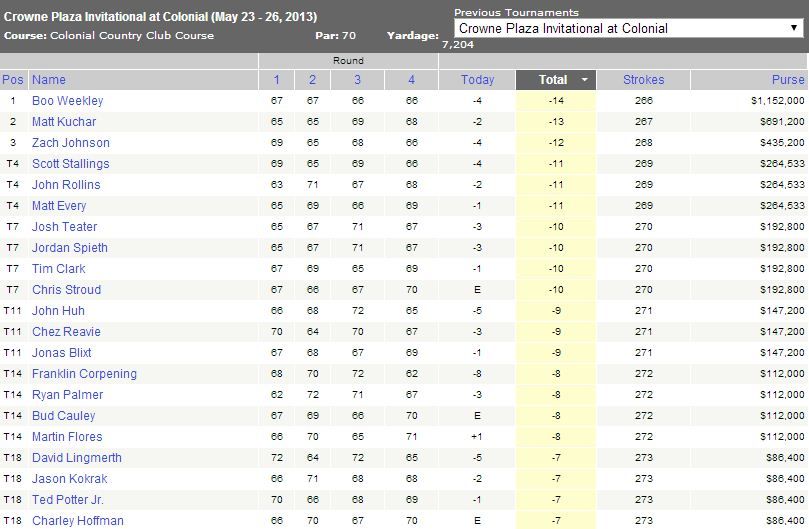Click Martin Flores' Today score +1
Screen dimensions: 809x529
click(477, 437)
